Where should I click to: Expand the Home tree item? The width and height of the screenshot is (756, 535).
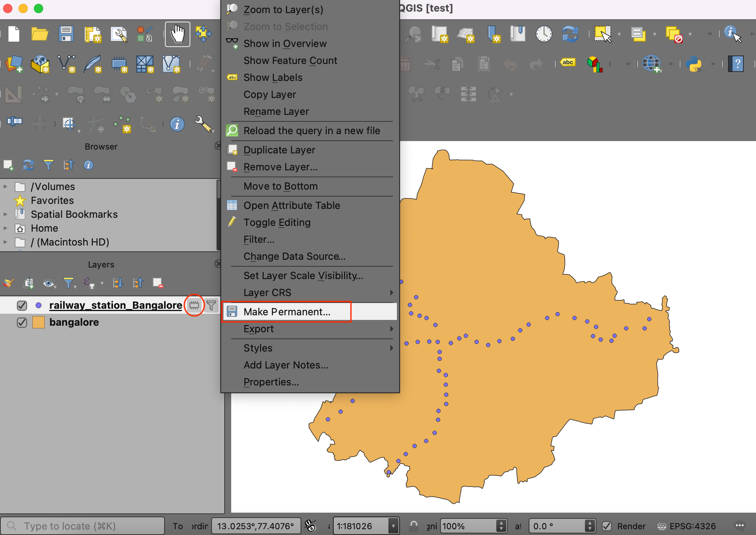(x=5, y=228)
